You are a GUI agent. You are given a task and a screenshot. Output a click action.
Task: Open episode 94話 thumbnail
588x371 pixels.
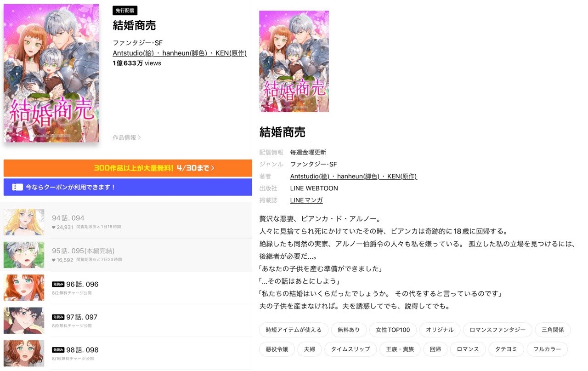(x=24, y=222)
